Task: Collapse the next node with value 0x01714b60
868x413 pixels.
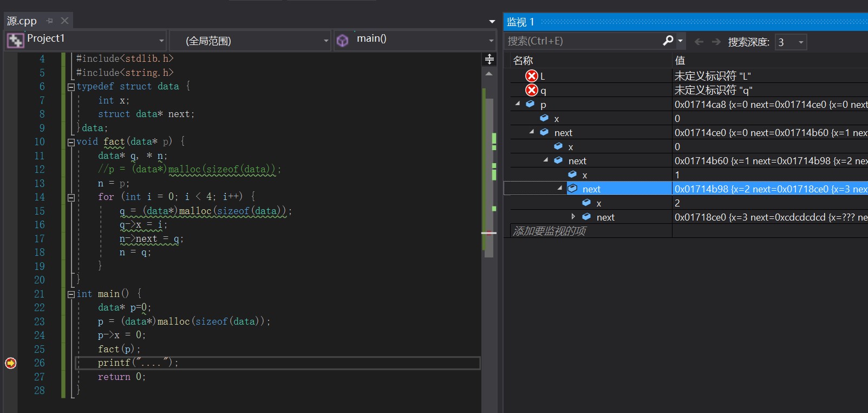Action: [x=546, y=160]
